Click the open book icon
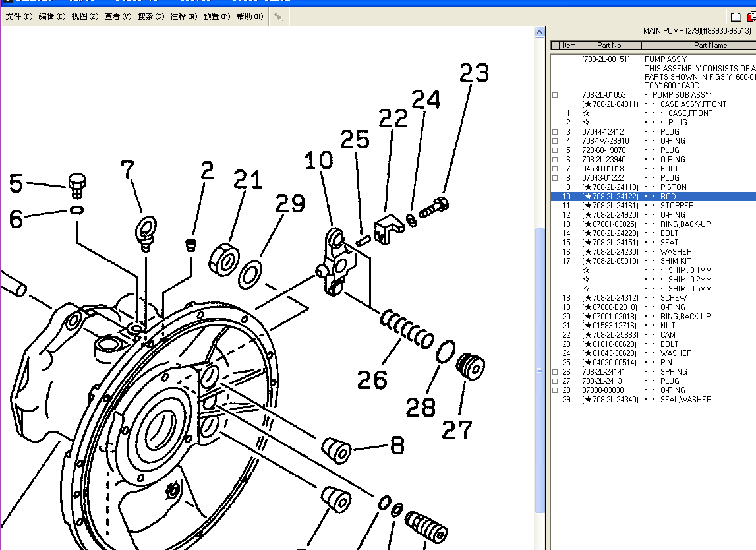The height and width of the screenshot is (550, 756). (736, 17)
